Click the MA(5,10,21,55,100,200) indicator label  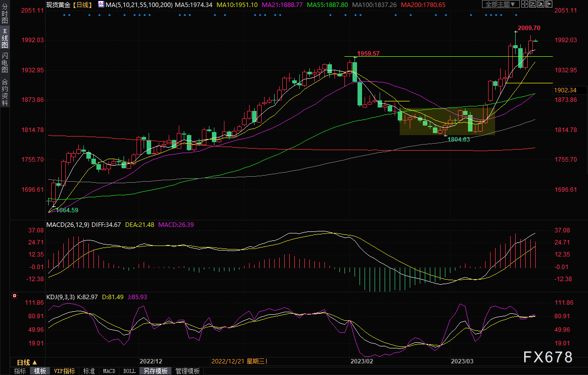click(139, 5)
